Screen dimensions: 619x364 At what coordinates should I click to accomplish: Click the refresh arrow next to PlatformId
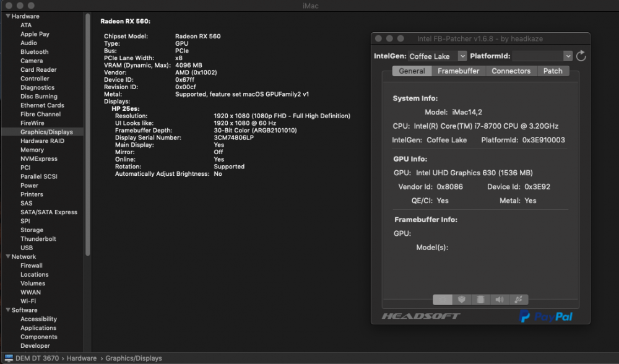(581, 56)
